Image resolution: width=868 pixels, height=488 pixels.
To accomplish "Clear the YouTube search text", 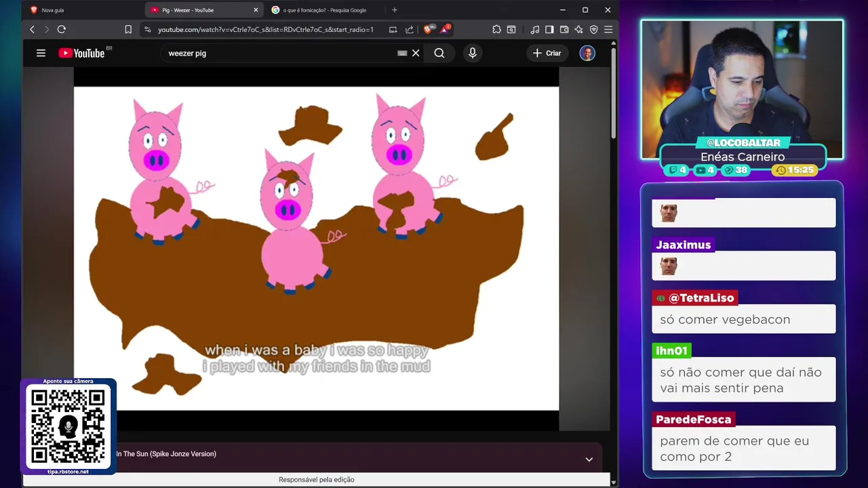I will tap(416, 53).
